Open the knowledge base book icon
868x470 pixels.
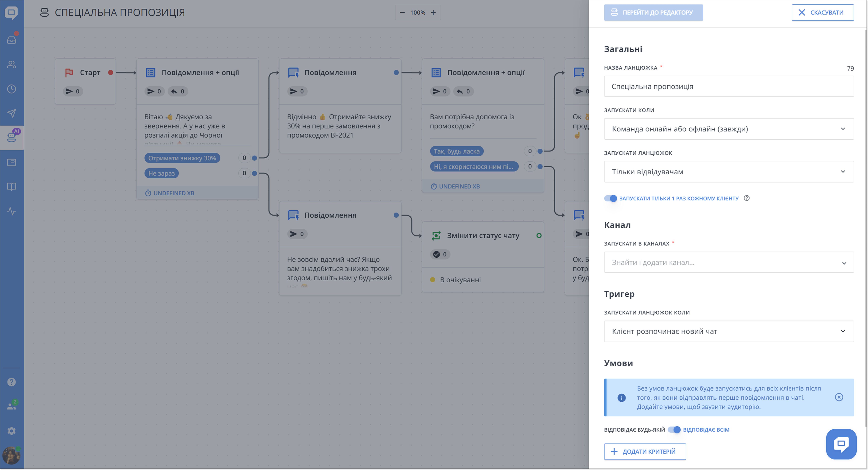[12, 186]
